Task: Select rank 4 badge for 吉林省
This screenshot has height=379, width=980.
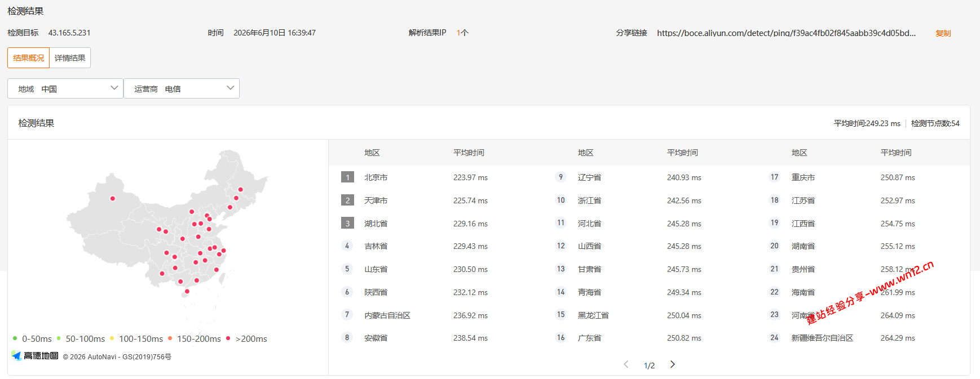Action: (x=347, y=246)
